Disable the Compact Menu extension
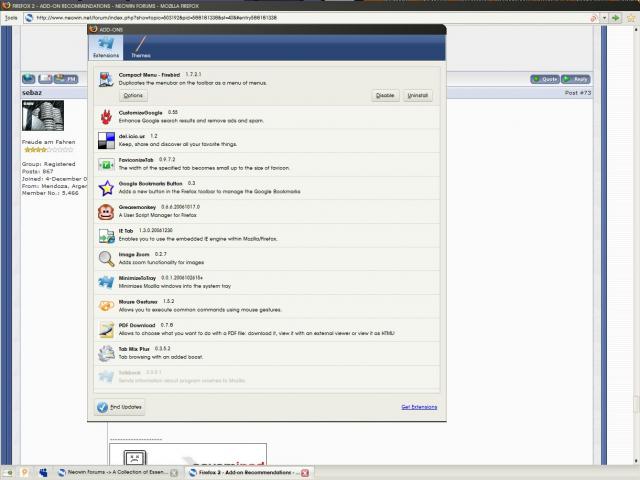The width and height of the screenshot is (640, 480). (x=385, y=96)
